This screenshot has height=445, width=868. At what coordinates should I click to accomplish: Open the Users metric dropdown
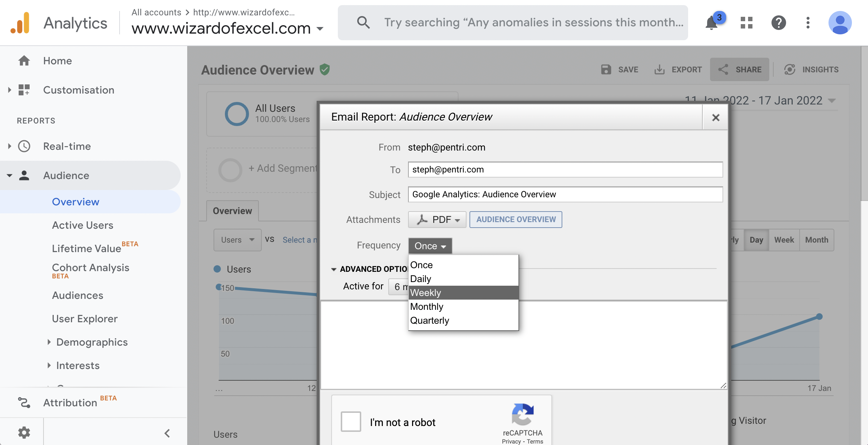click(237, 240)
